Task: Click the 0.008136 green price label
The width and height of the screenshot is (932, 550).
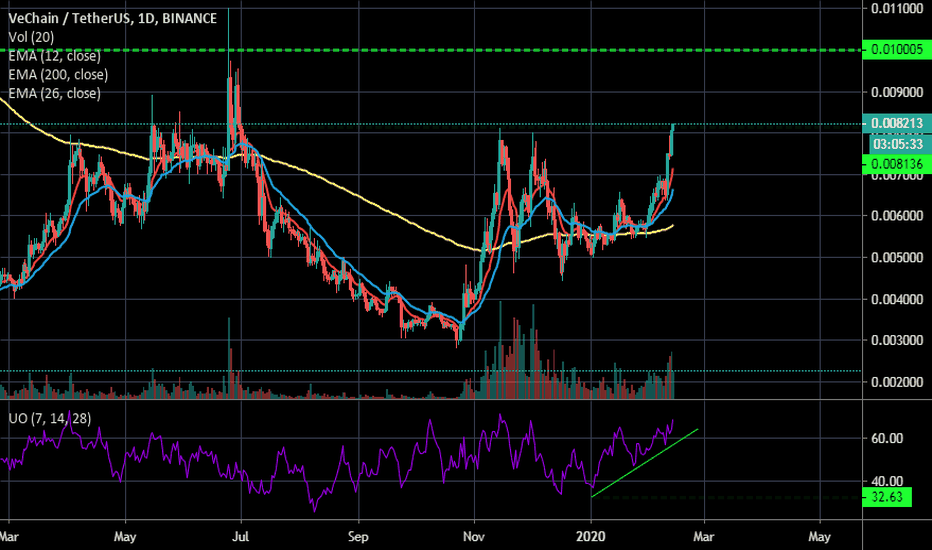Action: [x=896, y=164]
